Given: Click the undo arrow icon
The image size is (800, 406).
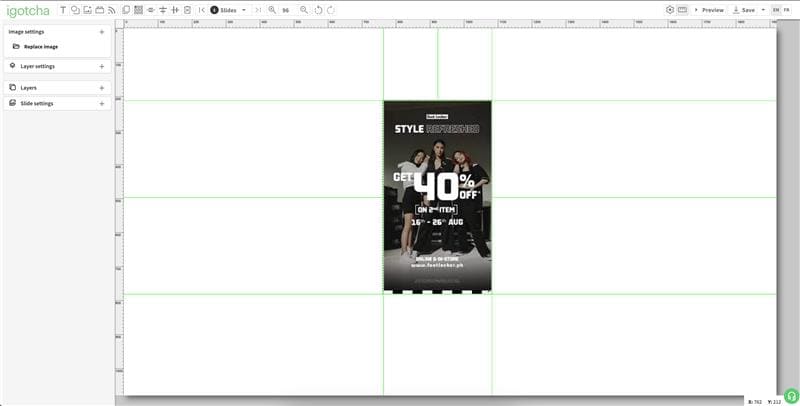Looking at the screenshot, I should (x=318, y=10).
